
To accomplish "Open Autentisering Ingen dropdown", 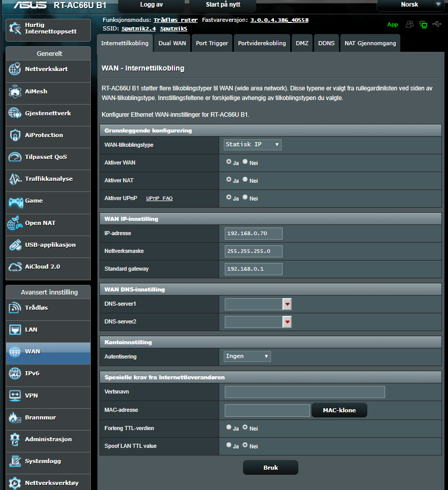I will pyautogui.click(x=247, y=356).
